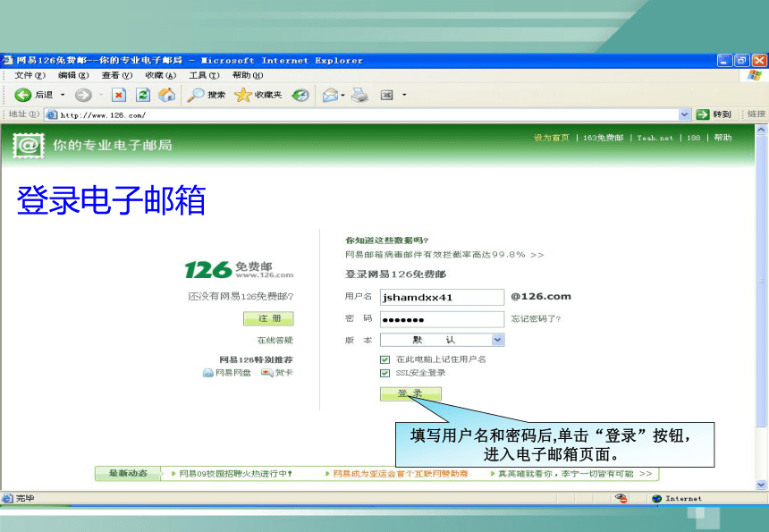Print the page using the printer icon
The width and height of the screenshot is (769, 532).
point(360,95)
